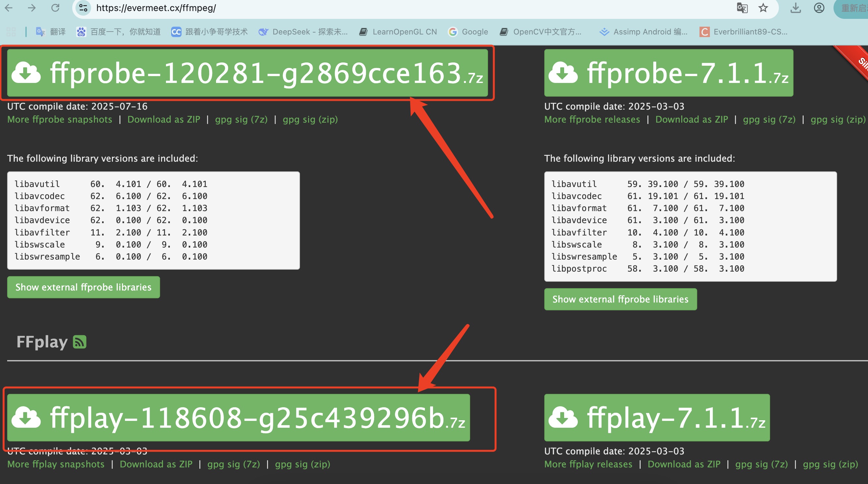The height and width of the screenshot is (484, 868).
Task: Open the apps grid icon in bookmarks bar
Action: coord(11,32)
